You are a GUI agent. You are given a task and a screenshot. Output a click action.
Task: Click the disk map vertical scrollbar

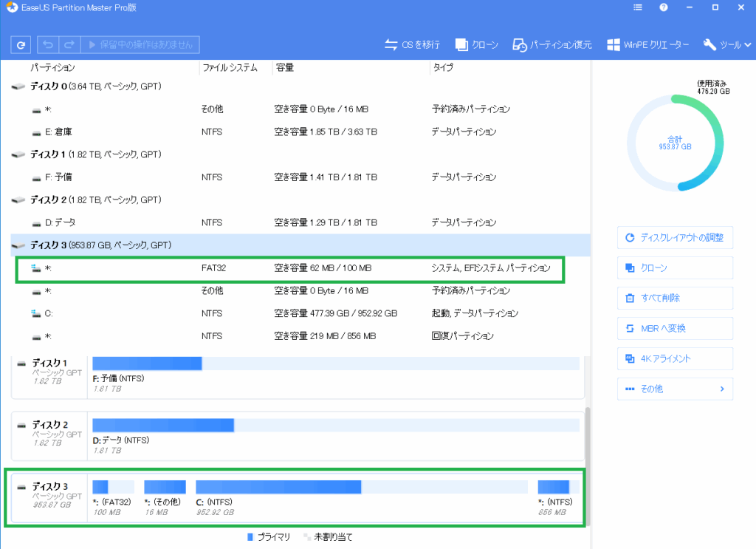coord(586,458)
